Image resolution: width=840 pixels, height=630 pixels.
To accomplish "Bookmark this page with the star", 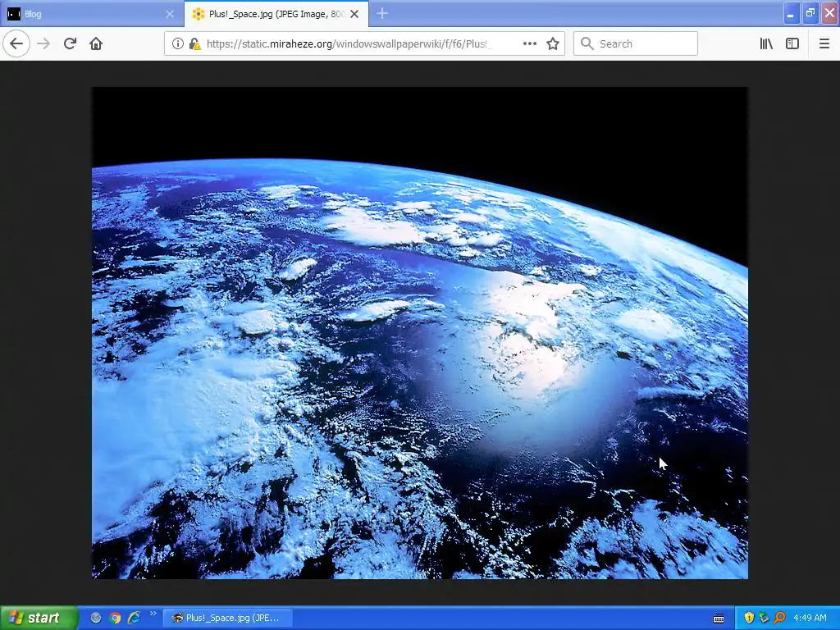I will click(x=553, y=44).
